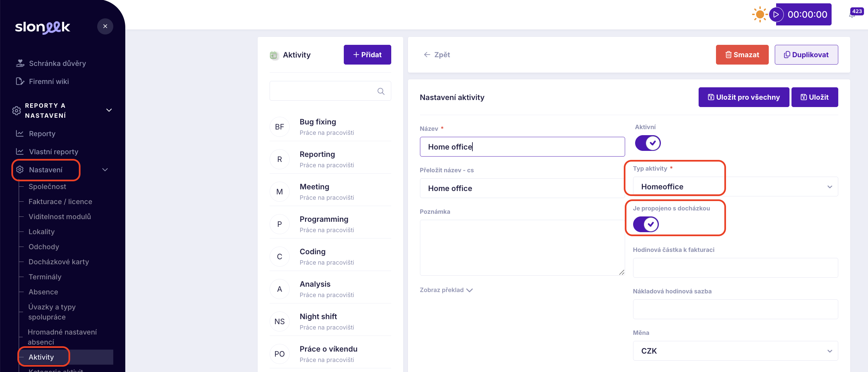Disable the Aktivní toggle
Screen dimensions: 868x372
[647, 143]
